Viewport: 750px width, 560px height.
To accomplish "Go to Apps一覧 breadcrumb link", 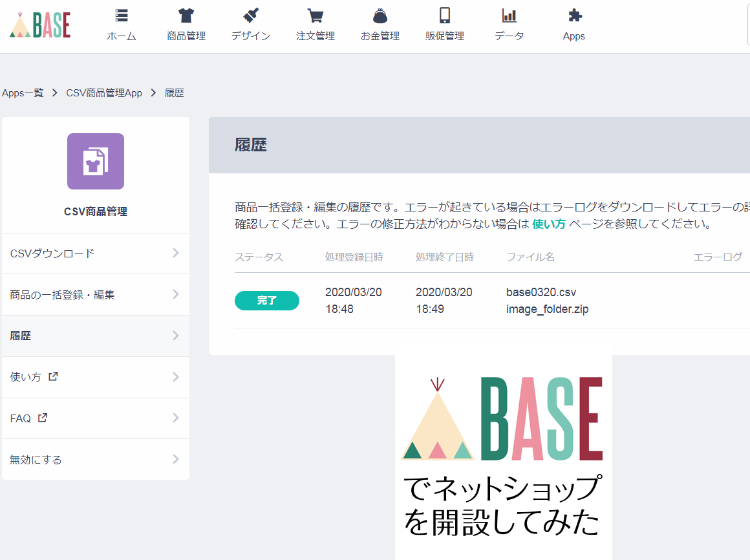I will 23,93.
